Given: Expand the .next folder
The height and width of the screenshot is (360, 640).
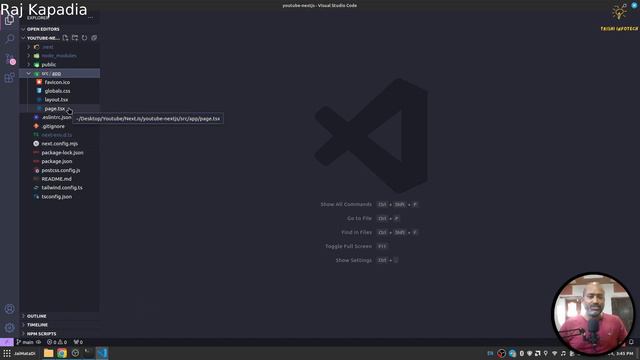Looking at the screenshot, I should tap(60, 47).
